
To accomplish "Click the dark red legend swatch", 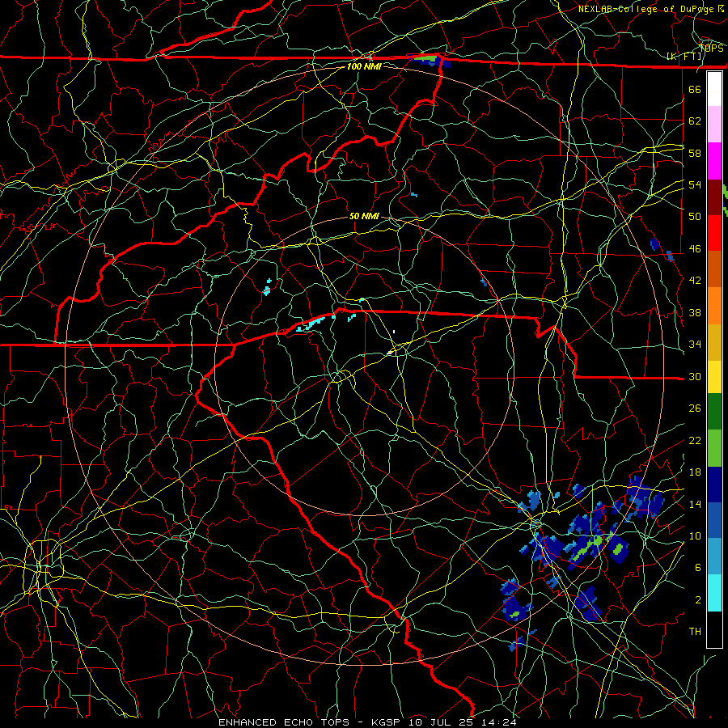I will click(x=714, y=197).
